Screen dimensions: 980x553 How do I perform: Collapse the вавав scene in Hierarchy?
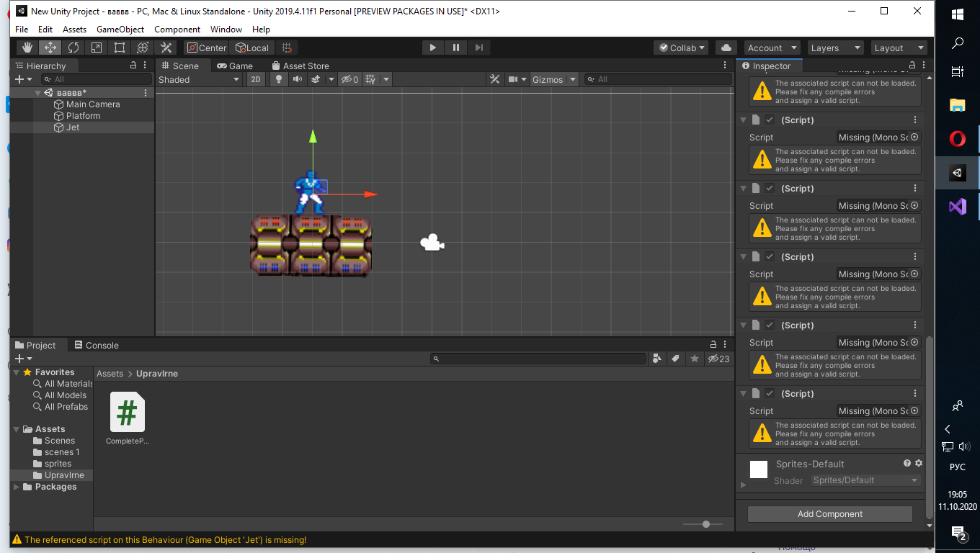(37, 93)
